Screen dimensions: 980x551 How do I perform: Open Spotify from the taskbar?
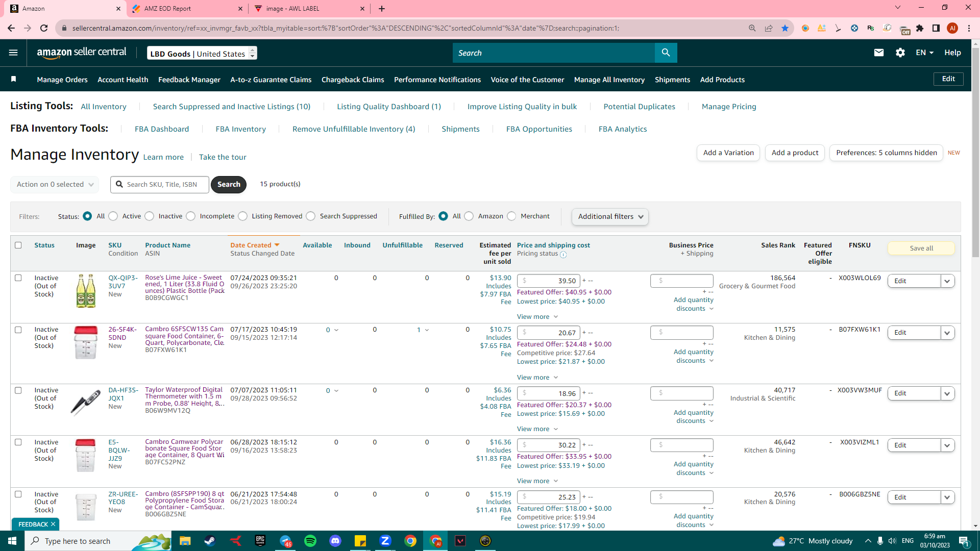(x=310, y=541)
